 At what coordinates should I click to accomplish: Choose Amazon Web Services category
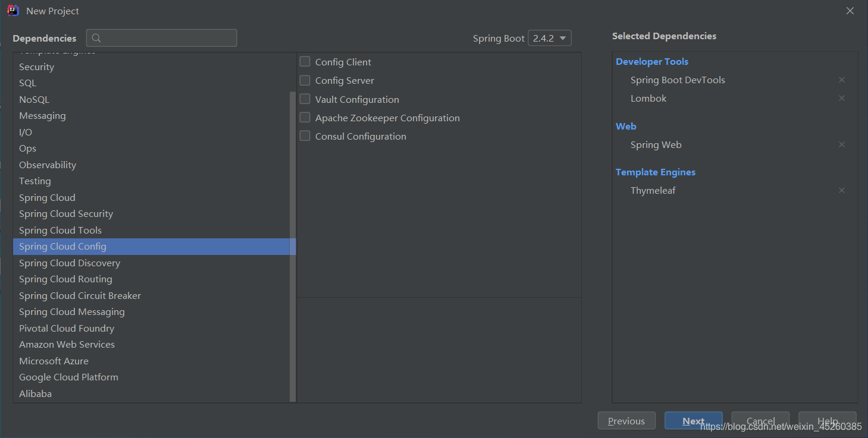151,345
